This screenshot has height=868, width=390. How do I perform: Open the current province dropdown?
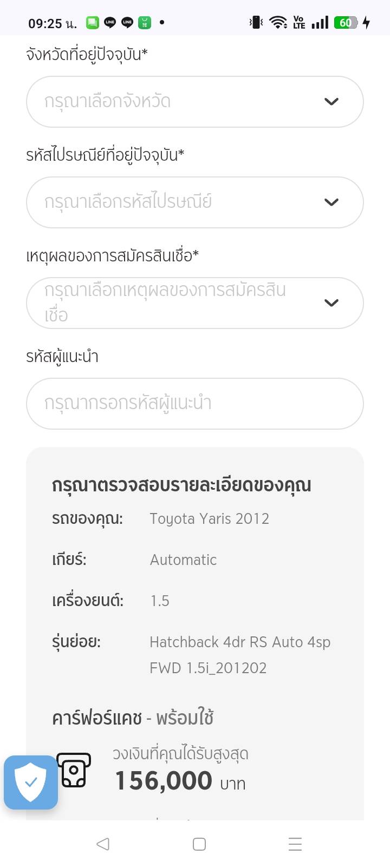click(194, 102)
